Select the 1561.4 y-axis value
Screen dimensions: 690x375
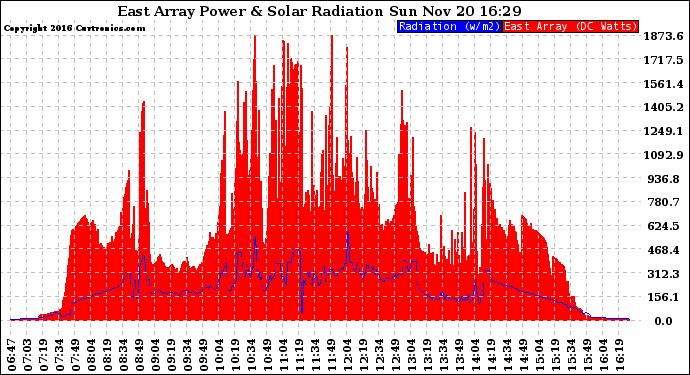pyautogui.click(x=663, y=84)
